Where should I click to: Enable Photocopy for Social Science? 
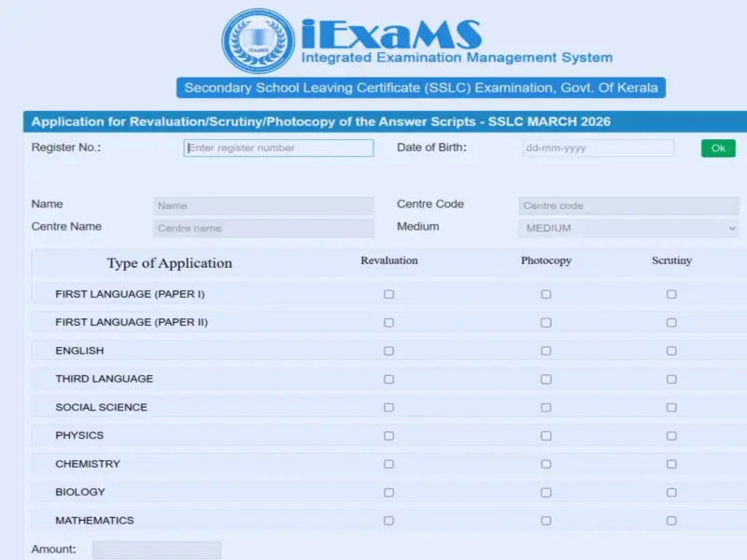click(x=546, y=408)
